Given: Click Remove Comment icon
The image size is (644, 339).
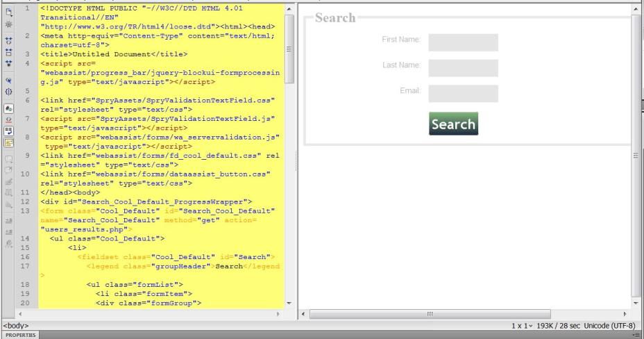Looking at the screenshot, I should coord(8,170).
